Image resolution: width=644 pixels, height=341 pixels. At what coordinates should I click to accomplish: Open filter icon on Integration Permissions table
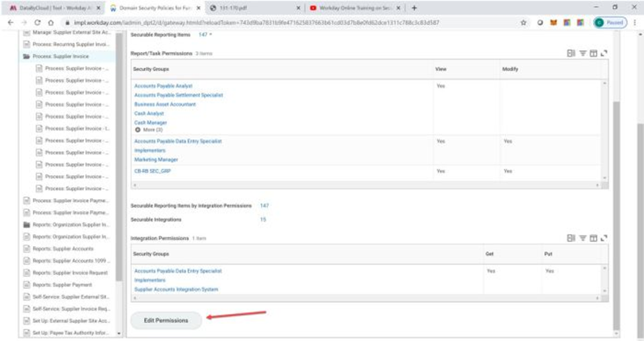point(583,237)
